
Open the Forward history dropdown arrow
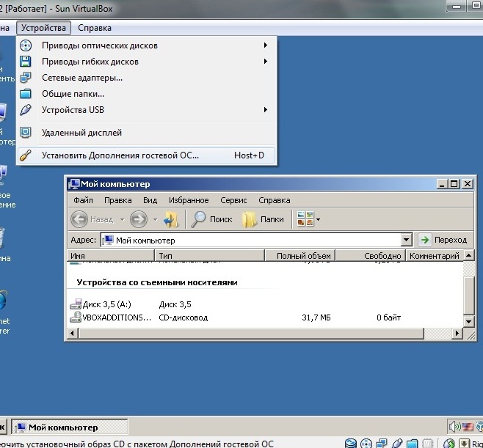click(x=156, y=220)
